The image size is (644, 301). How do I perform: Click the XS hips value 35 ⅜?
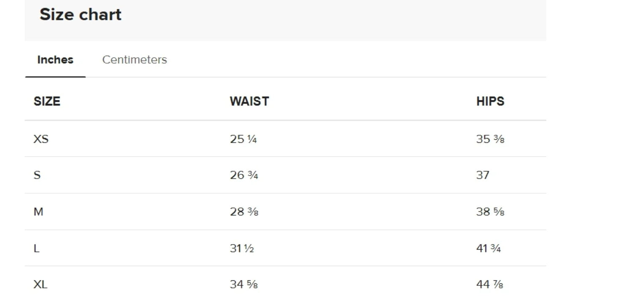pos(490,139)
